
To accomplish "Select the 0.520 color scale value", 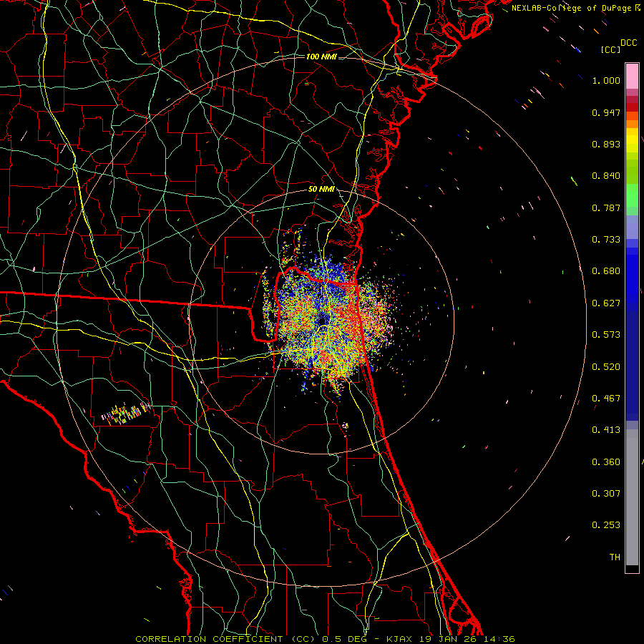I will click(606, 367).
